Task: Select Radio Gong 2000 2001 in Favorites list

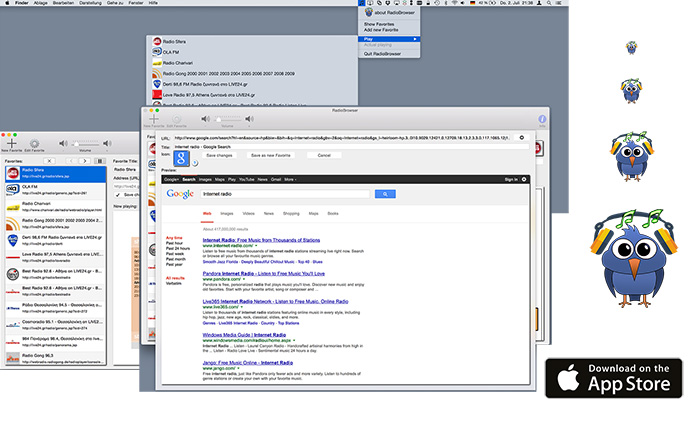Action: (56, 224)
